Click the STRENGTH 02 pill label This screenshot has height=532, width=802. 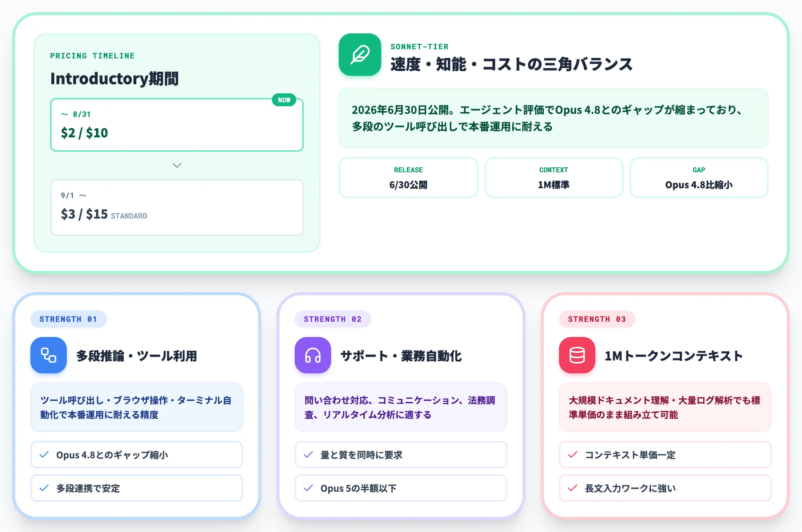pos(333,319)
